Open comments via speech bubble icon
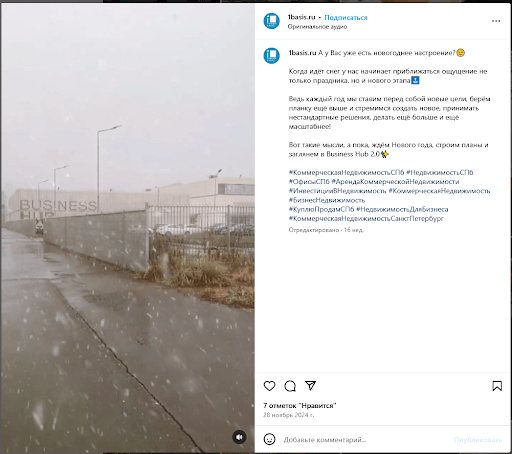Viewport: 512px width, 454px height. 290,386
